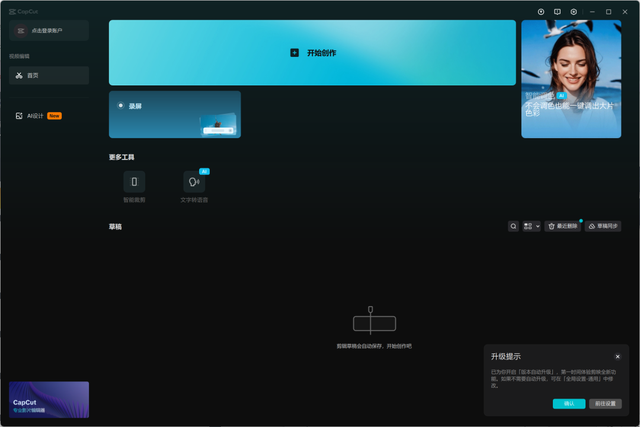Click the CapCut 专业影视编辑器 promo banner
Image resolution: width=640 pixels, height=427 pixels.
click(49, 399)
